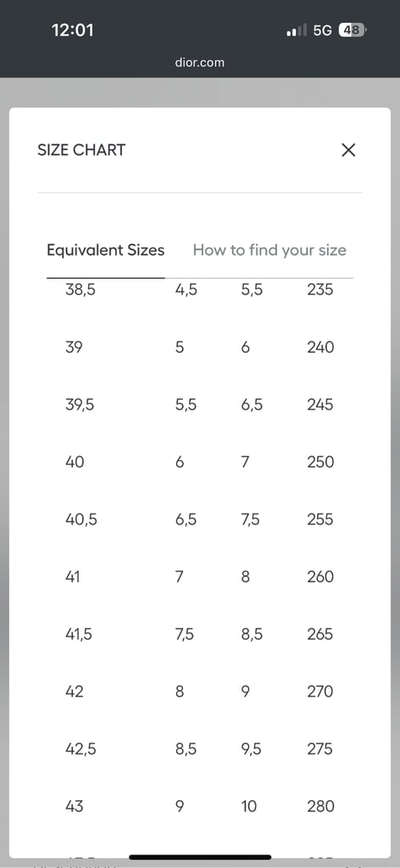Screen dimensions: 400x868
Task: Select size 38,5 row
Action: pos(200,290)
